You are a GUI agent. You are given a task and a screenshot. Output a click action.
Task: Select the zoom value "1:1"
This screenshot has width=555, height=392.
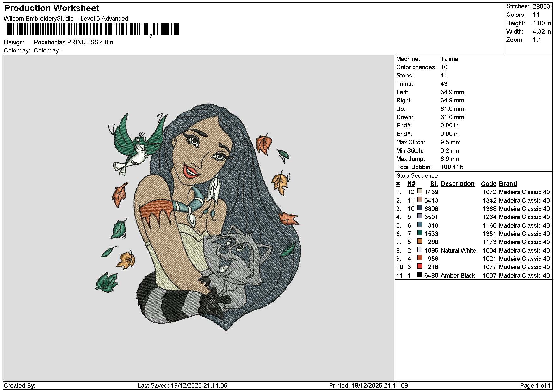(x=537, y=40)
